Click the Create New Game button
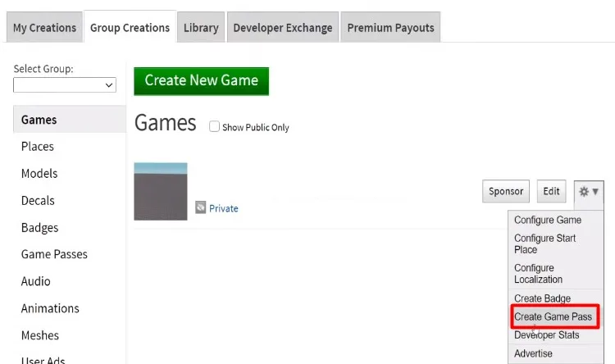This screenshot has width=615, height=364. [201, 81]
